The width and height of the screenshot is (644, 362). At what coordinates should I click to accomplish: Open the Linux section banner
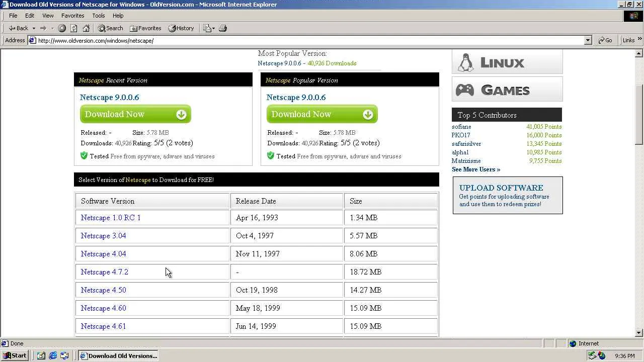(x=507, y=62)
